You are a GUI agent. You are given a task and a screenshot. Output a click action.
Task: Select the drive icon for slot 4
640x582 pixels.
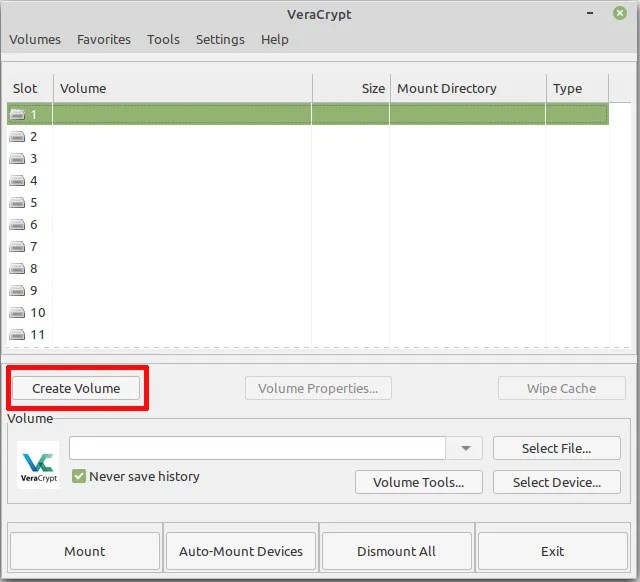pos(17,181)
